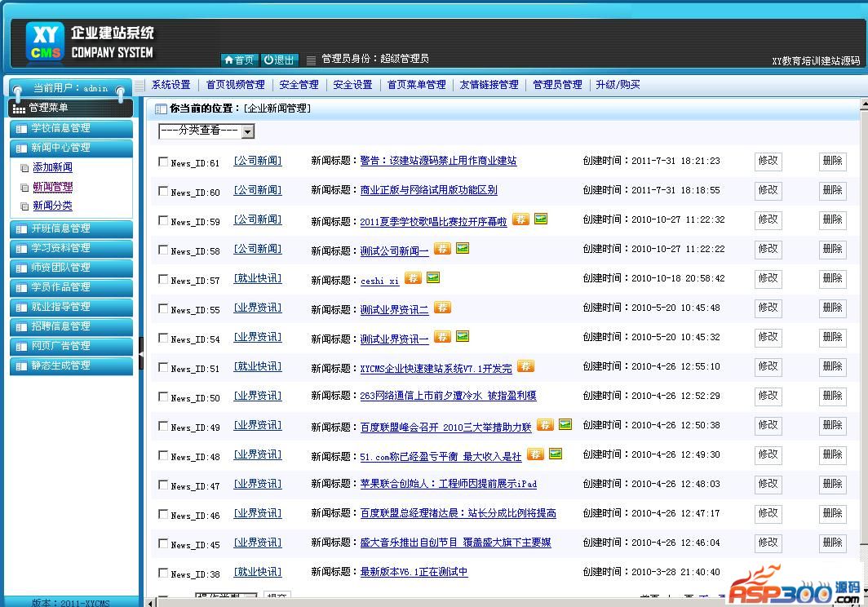Open the 分类查看 category dropdown
The image size is (868, 607).
(206, 131)
